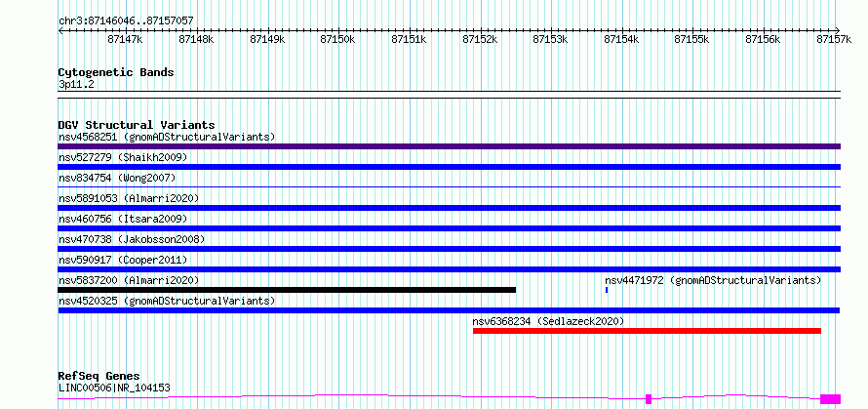Click the nsv4568251 gnomAD variant label

tap(167, 137)
